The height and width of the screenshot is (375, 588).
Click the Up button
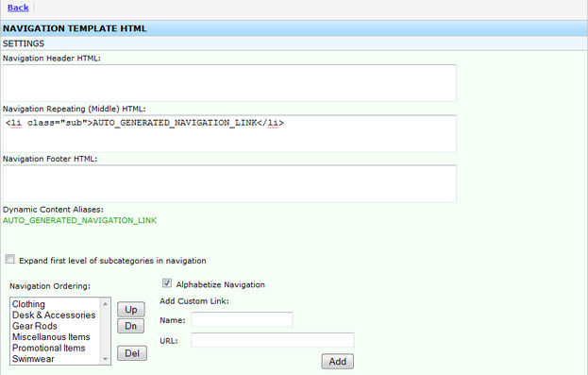tap(131, 309)
